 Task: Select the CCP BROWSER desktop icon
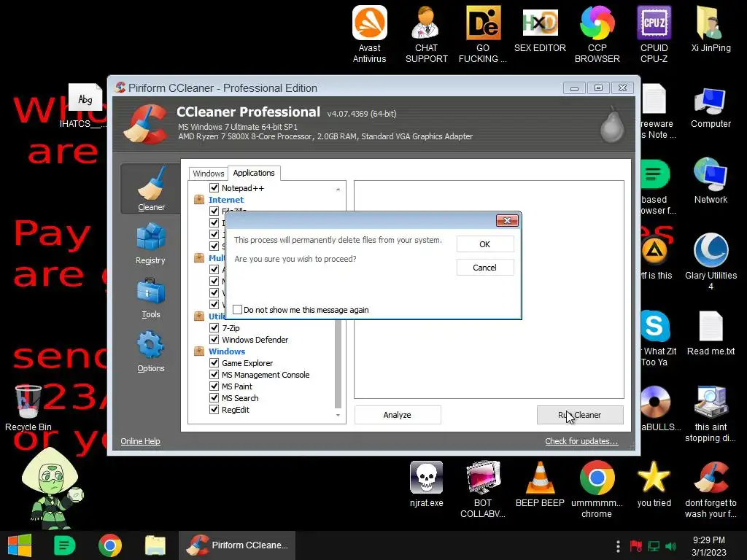click(x=597, y=34)
